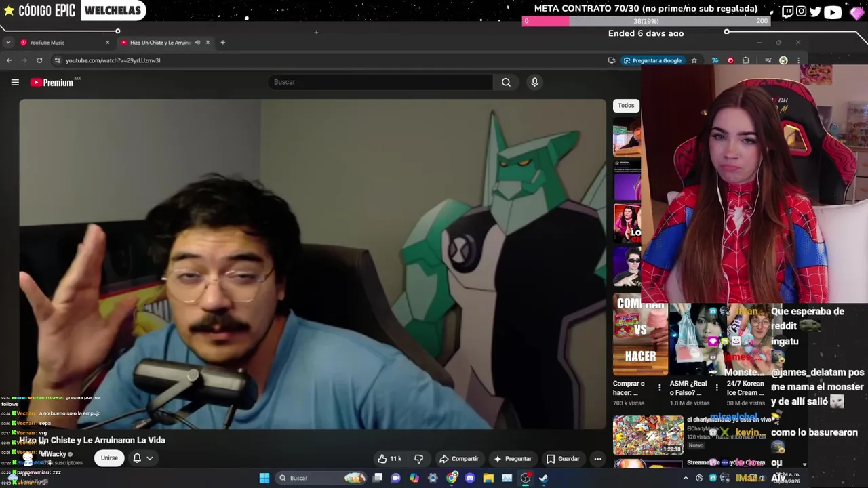This screenshot has width=868, height=488.
Task: Click Preguntar a Google lens button
Action: [652, 60]
